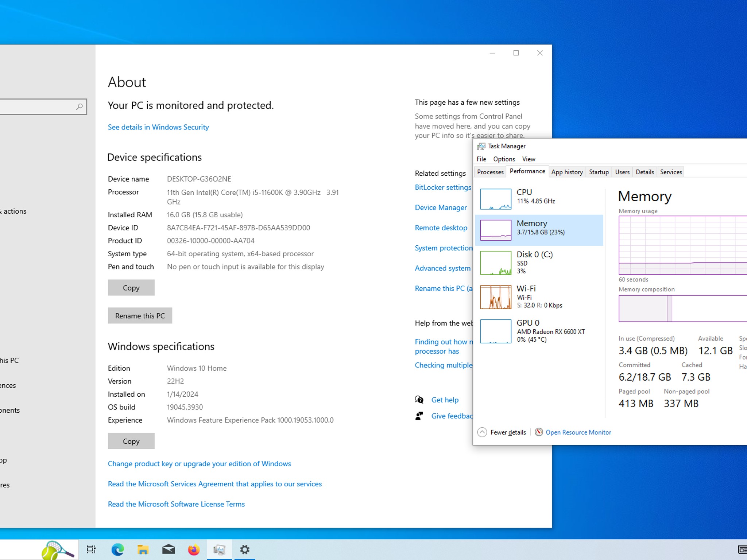Image resolution: width=747 pixels, height=560 pixels.
Task: Open the File menu in Task Manager
Action: click(481, 159)
